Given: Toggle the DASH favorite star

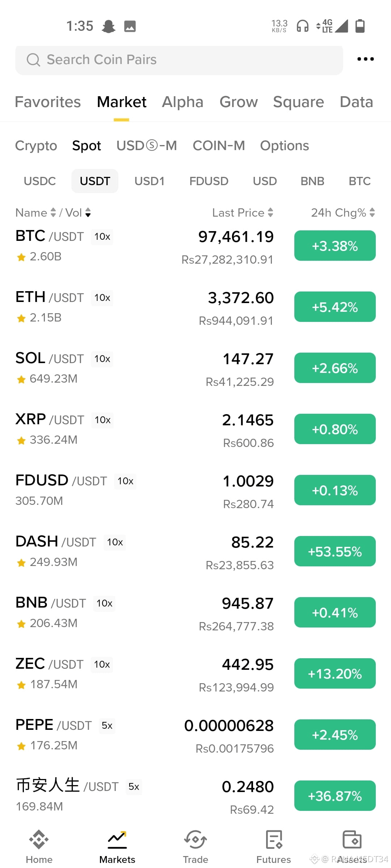Looking at the screenshot, I should click(x=21, y=563).
